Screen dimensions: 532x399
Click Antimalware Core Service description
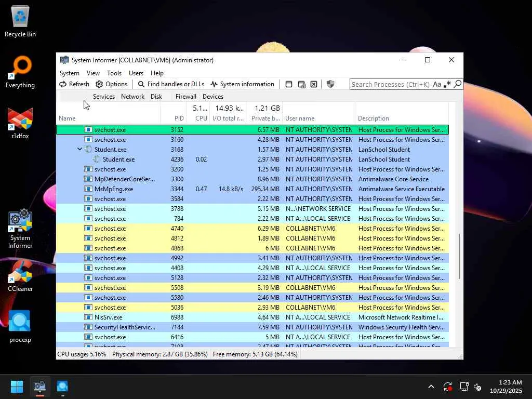(x=393, y=179)
